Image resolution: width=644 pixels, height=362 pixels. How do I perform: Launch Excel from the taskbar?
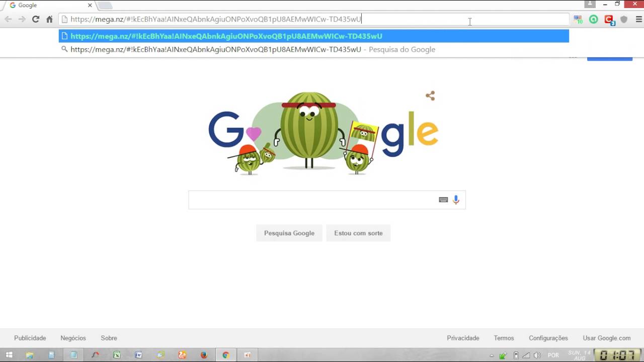pos(117,355)
